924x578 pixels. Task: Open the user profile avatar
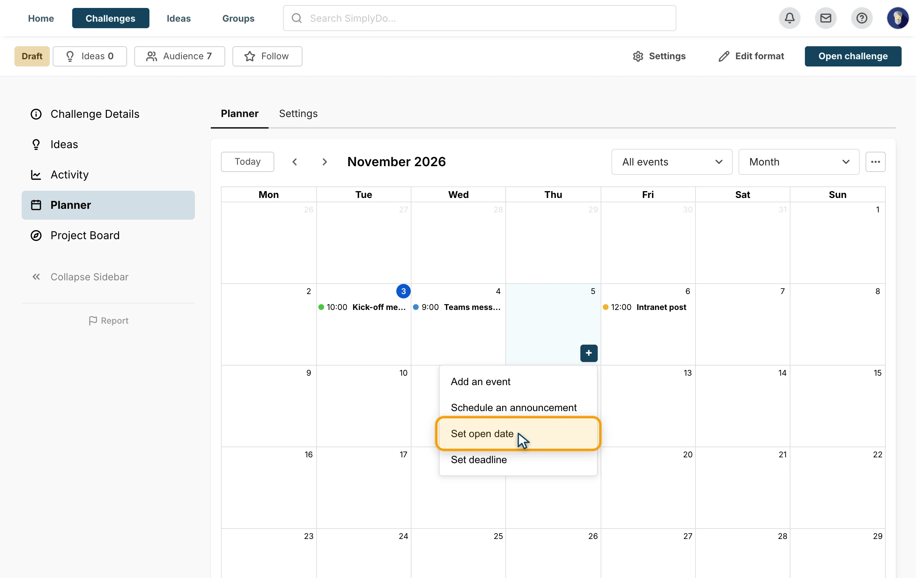pyautogui.click(x=897, y=18)
